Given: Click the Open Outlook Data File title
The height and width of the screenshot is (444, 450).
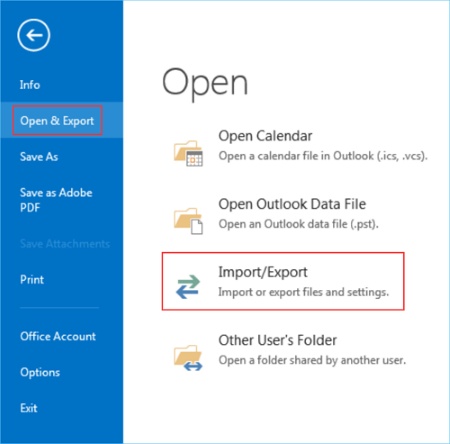Looking at the screenshot, I should click(x=292, y=204).
